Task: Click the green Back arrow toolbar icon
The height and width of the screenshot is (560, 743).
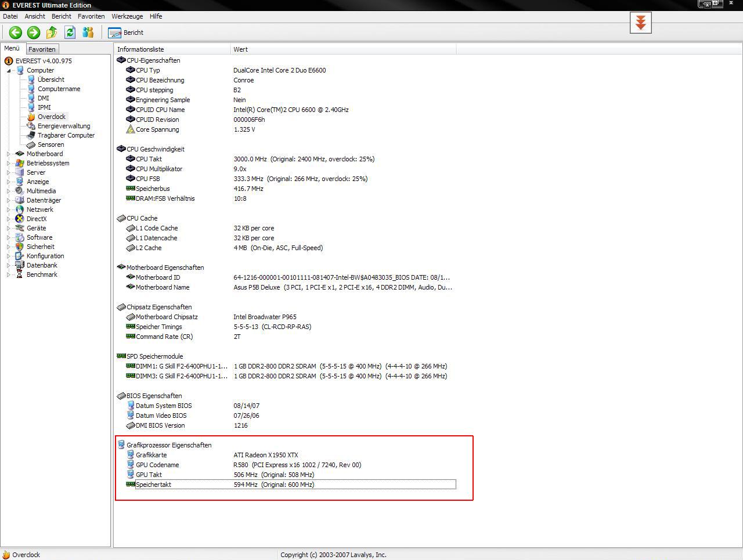Action: point(16,32)
